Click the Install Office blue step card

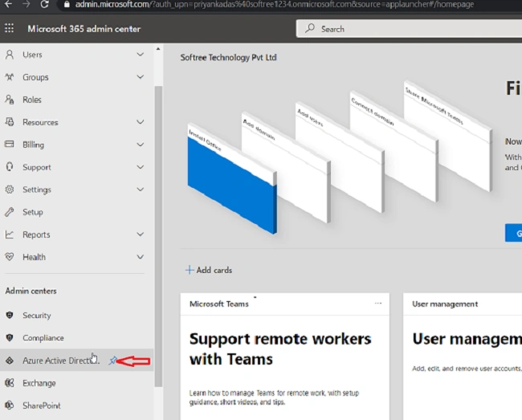tap(232, 186)
